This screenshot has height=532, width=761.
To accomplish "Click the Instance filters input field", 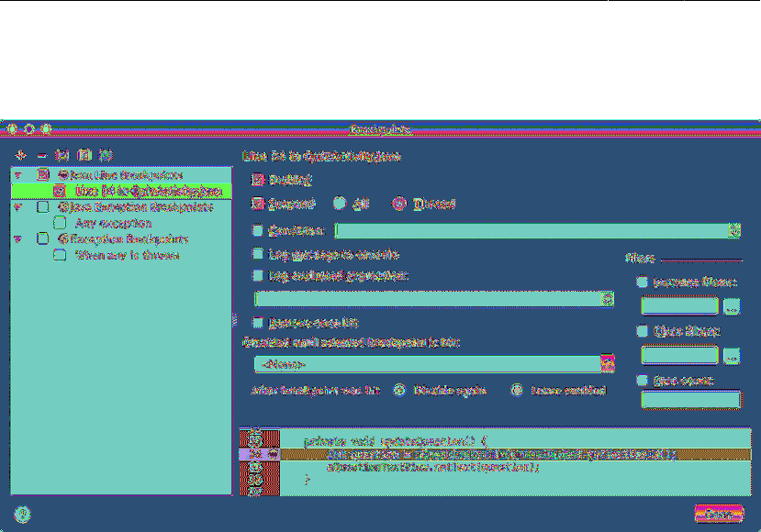I will 680,306.
